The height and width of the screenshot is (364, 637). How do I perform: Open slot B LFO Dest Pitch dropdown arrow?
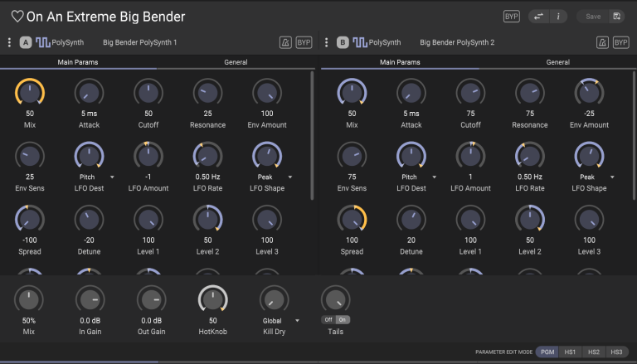[x=435, y=177]
